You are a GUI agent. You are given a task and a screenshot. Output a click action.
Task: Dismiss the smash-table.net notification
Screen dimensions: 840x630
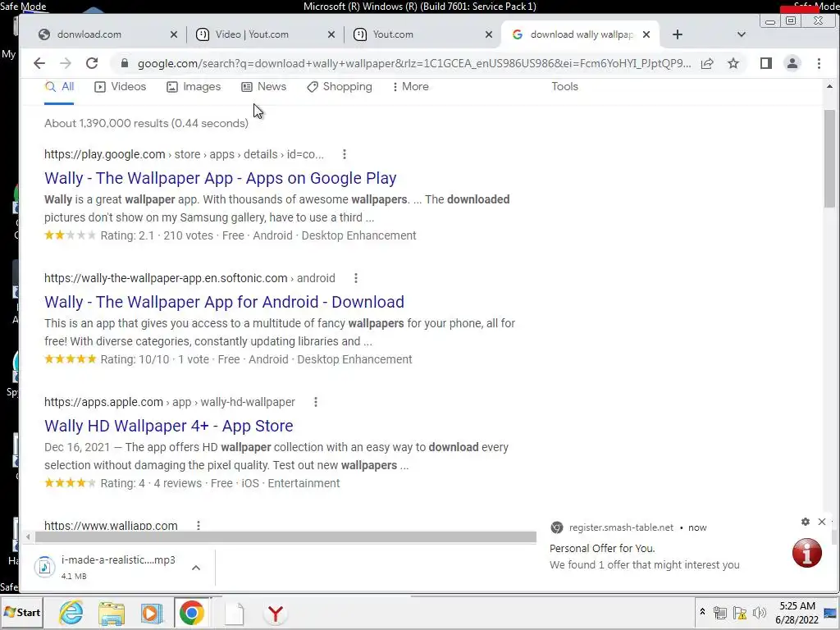(x=822, y=521)
